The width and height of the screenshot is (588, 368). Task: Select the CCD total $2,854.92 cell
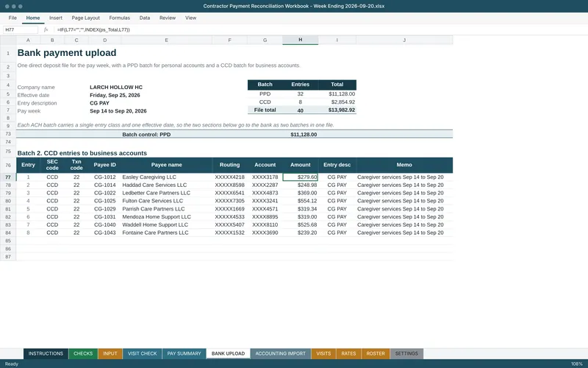pyautogui.click(x=337, y=102)
